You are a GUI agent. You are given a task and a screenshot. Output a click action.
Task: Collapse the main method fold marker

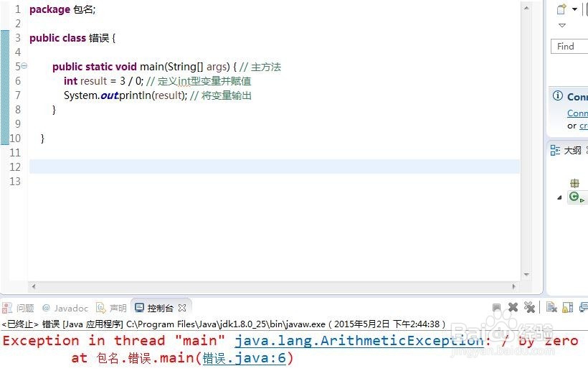[24, 66]
